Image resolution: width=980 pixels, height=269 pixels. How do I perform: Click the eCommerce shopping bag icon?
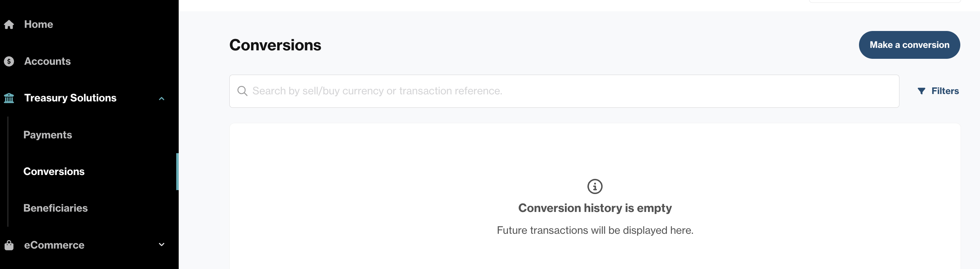tap(9, 245)
